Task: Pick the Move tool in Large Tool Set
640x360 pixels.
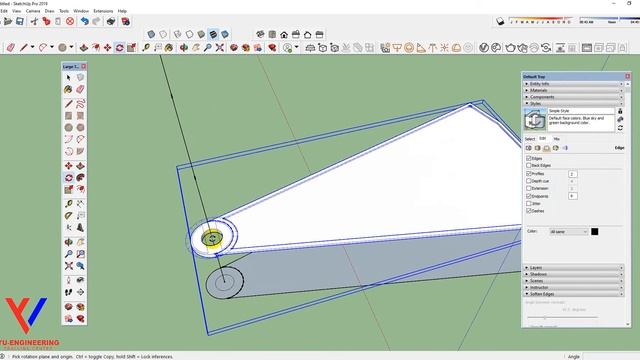Action: [69, 166]
